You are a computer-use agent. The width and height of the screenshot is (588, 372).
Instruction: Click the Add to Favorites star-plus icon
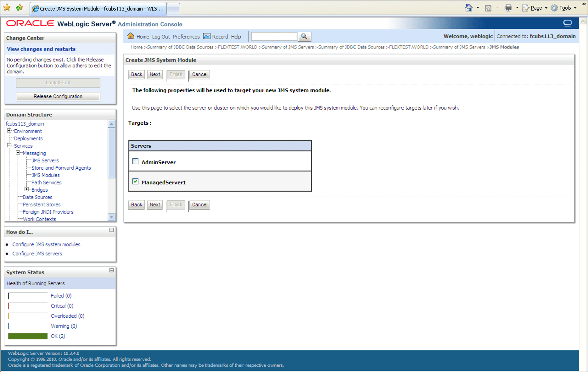[19, 8]
